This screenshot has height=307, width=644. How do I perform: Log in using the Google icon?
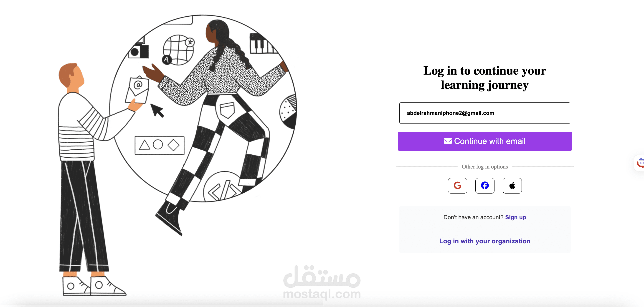(457, 186)
